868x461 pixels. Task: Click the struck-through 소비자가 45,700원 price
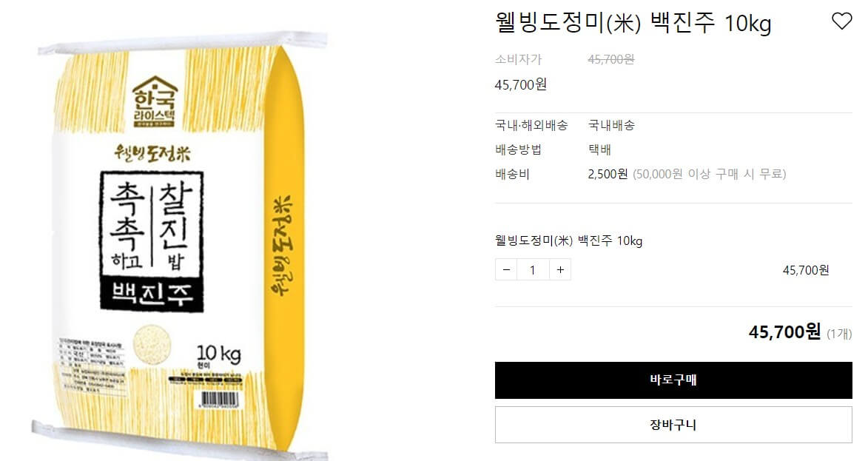pyautogui.click(x=611, y=59)
